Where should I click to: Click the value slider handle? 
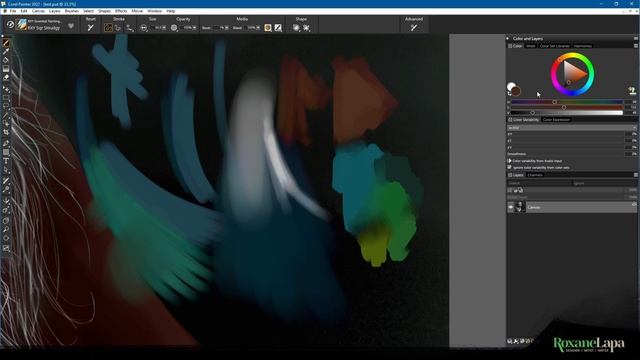[532, 113]
